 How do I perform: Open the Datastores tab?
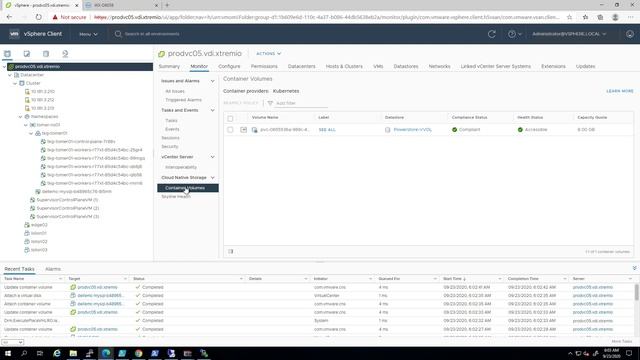point(406,66)
